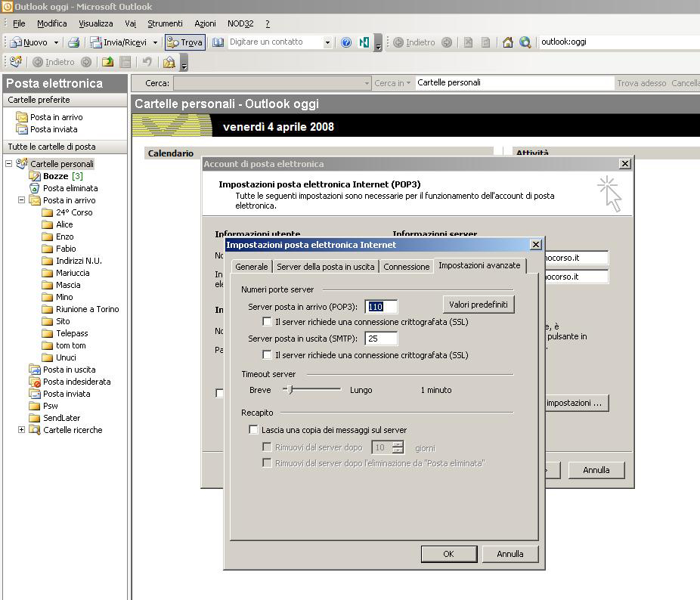Open the Nuovo dropdown arrow

click(x=56, y=42)
